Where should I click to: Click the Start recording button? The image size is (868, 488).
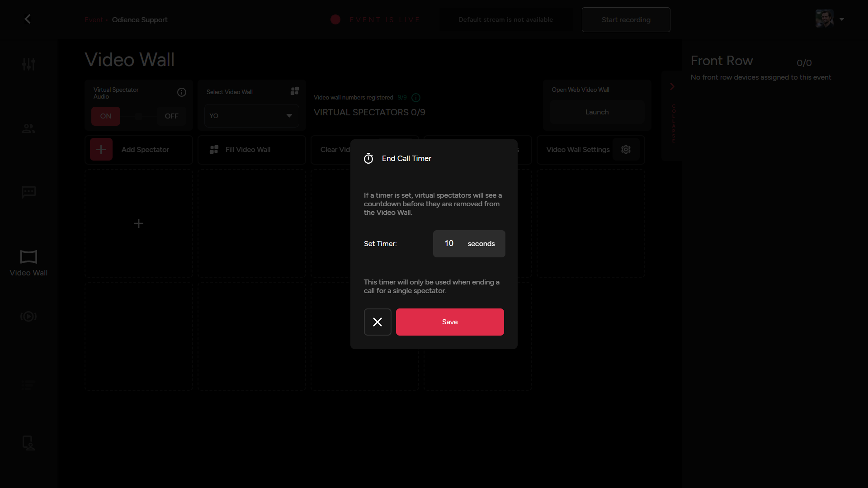pos(626,20)
